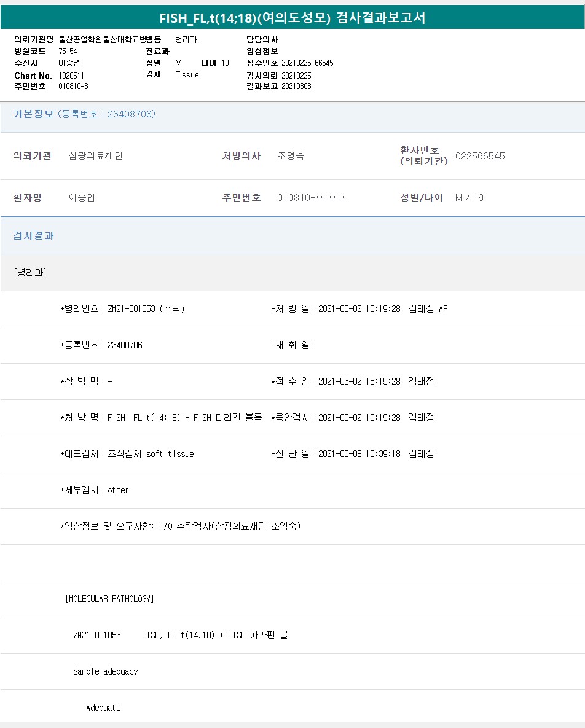
Task: Click the Chart No. value 1020511
Action: click(71, 75)
